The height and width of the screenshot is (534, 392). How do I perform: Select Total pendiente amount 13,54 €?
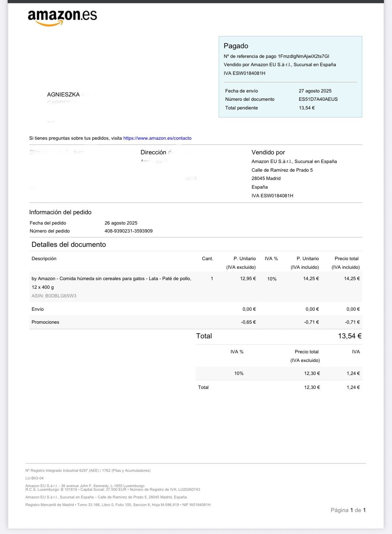pyautogui.click(x=307, y=108)
